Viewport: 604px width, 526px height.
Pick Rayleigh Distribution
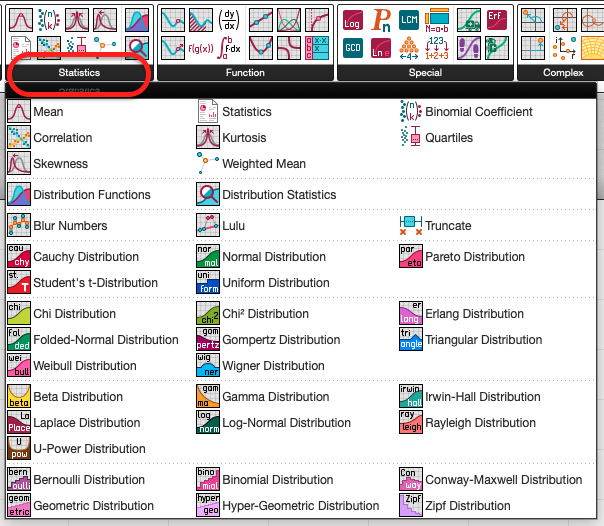click(x=468, y=422)
